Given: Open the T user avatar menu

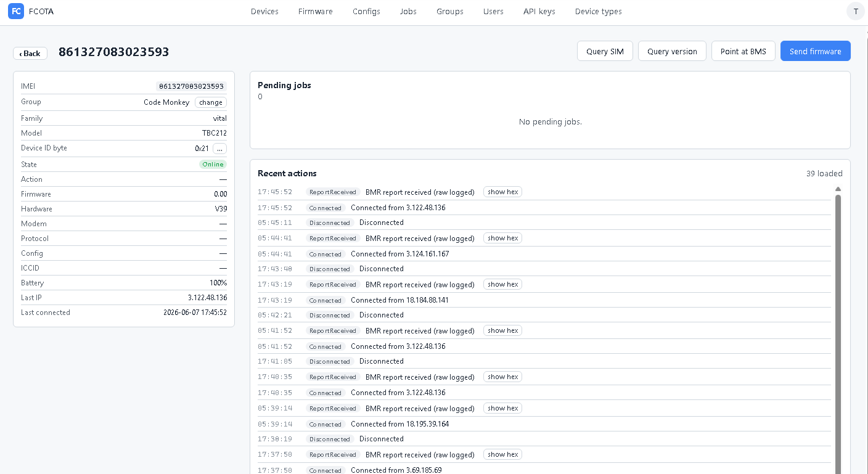Looking at the screenshot, I should (856, 11).
